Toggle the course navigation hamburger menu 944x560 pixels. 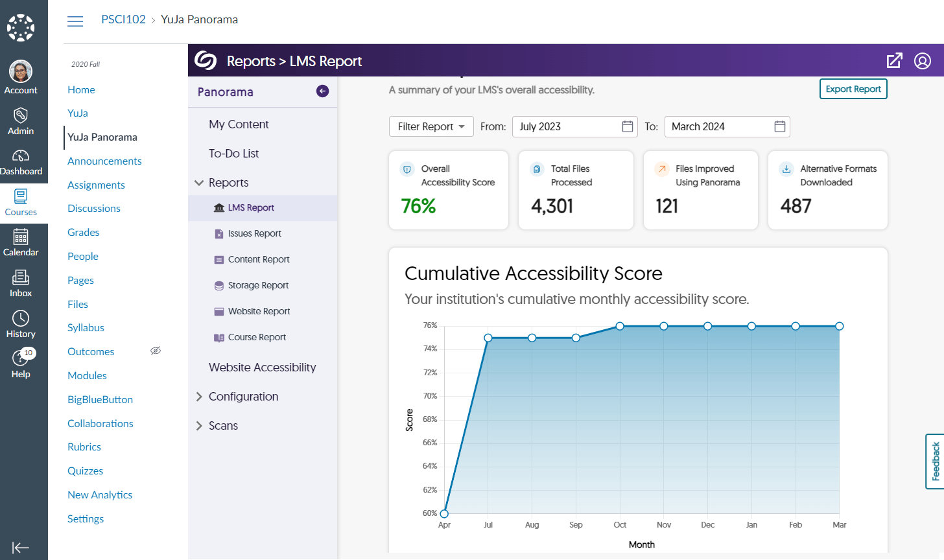(75, 20)
